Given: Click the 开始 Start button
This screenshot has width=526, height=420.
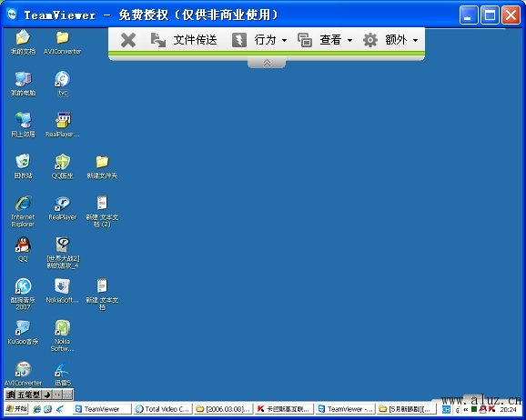Looking at the screenshot, I should [16, 409].
